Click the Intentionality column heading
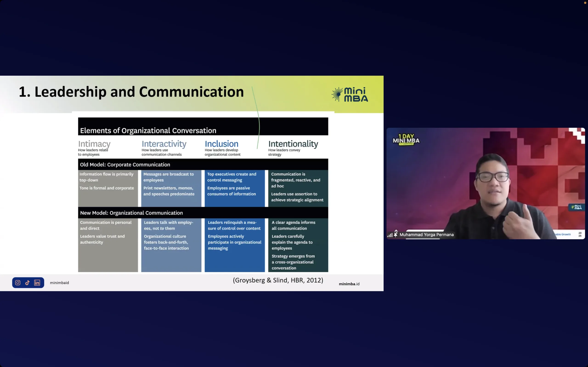This screenshot has height=367, width=588. click(293, 144)
